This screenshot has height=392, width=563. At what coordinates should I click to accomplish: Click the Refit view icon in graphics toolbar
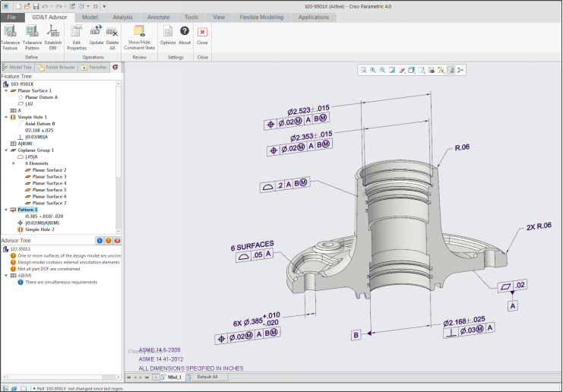point(363,70)
